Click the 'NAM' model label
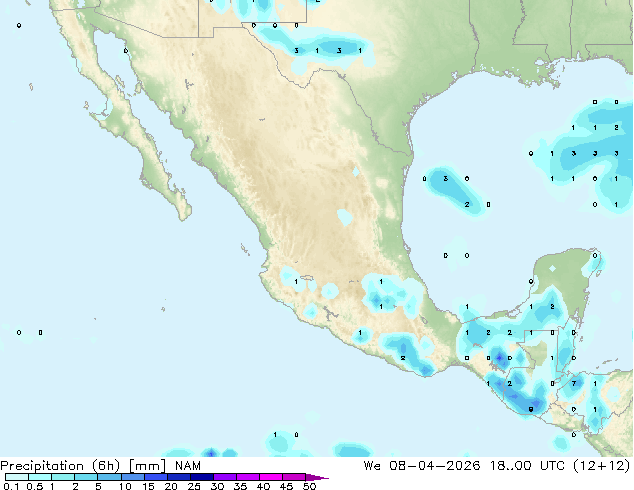 [x=188, y=466]
